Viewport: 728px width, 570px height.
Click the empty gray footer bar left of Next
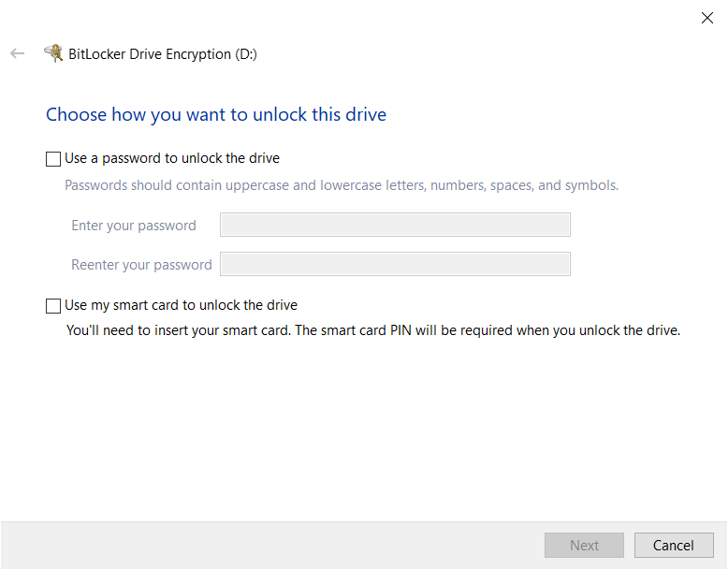tap(271, 545)
